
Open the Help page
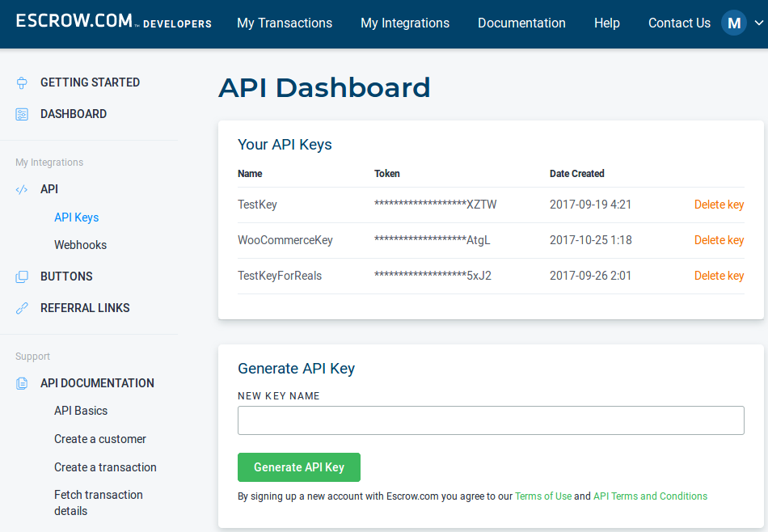(x=606, y=23)
